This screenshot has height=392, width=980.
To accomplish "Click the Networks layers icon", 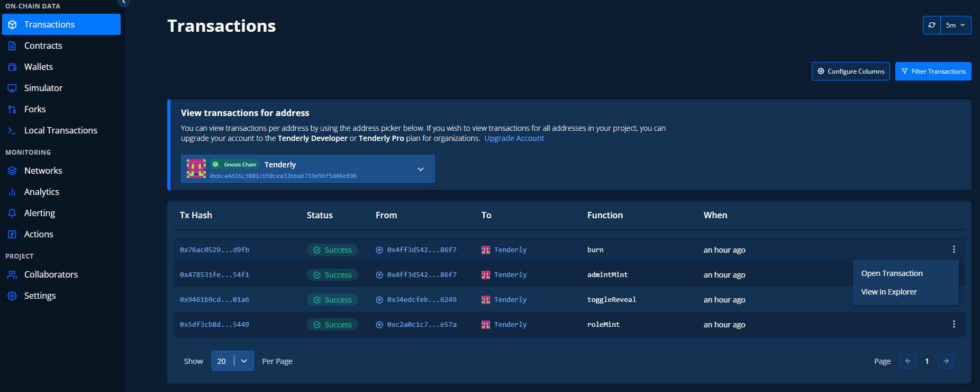I will pos(12,171).
